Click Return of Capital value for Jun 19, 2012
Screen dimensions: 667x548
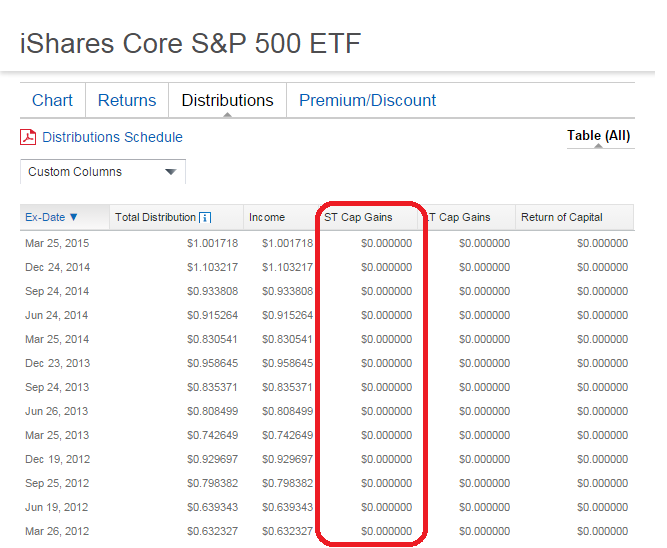coord(603,507)
